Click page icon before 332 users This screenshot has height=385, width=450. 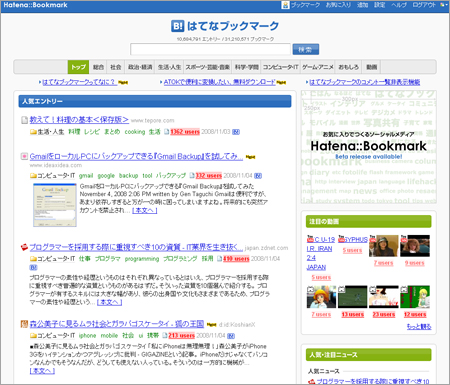tap(192, 176)
